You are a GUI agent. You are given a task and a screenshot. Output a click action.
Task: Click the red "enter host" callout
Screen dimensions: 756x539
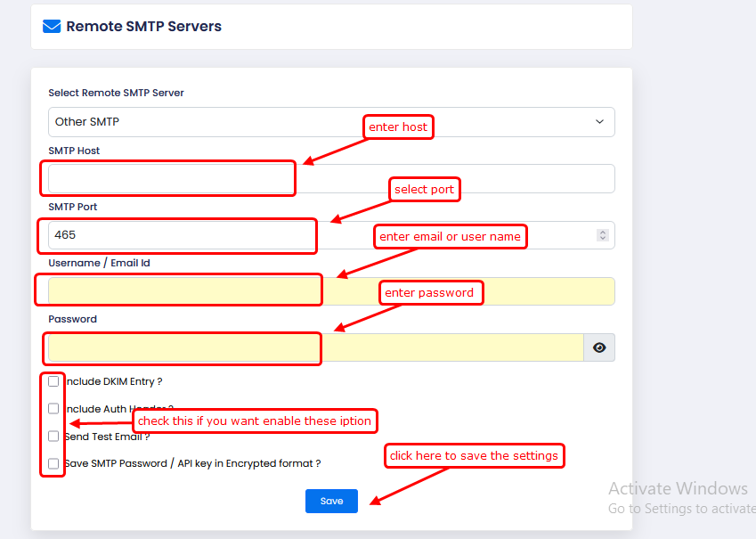pos(398,127)
